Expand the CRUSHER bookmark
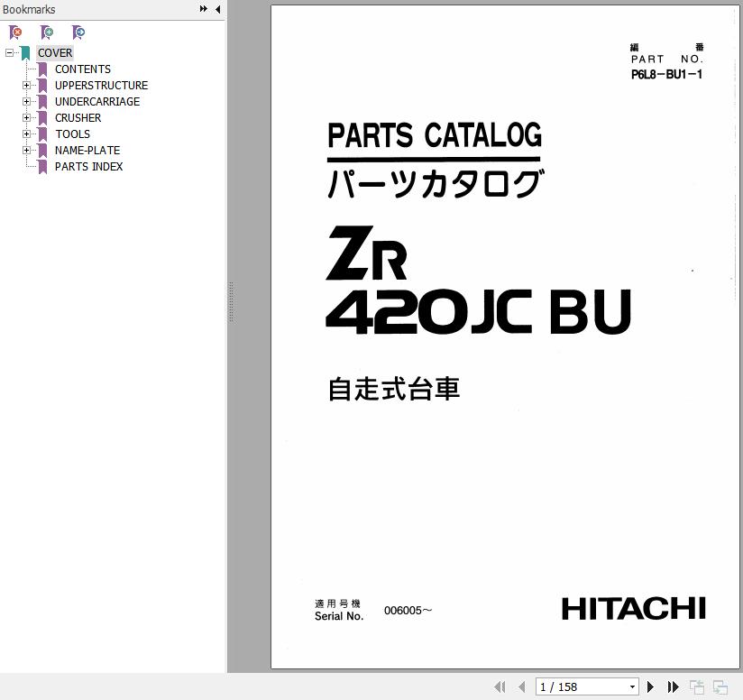 (x=26, y=117)
